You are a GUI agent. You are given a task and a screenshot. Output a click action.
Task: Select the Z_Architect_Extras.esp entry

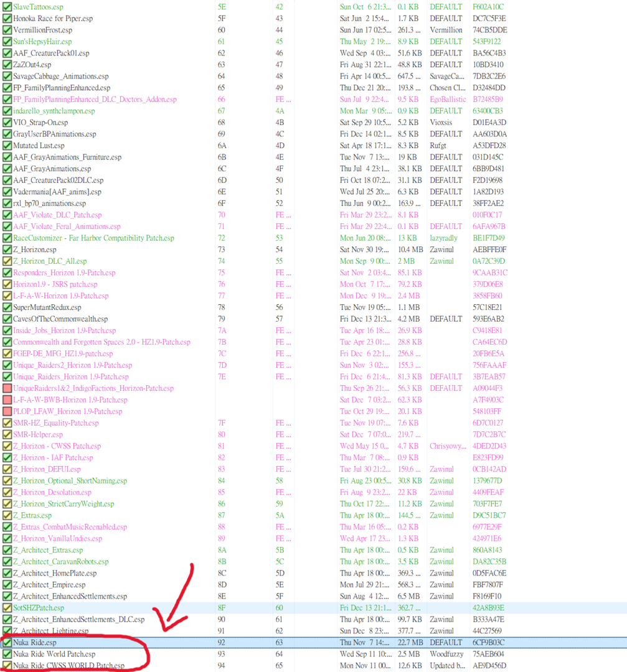(48, 550)
